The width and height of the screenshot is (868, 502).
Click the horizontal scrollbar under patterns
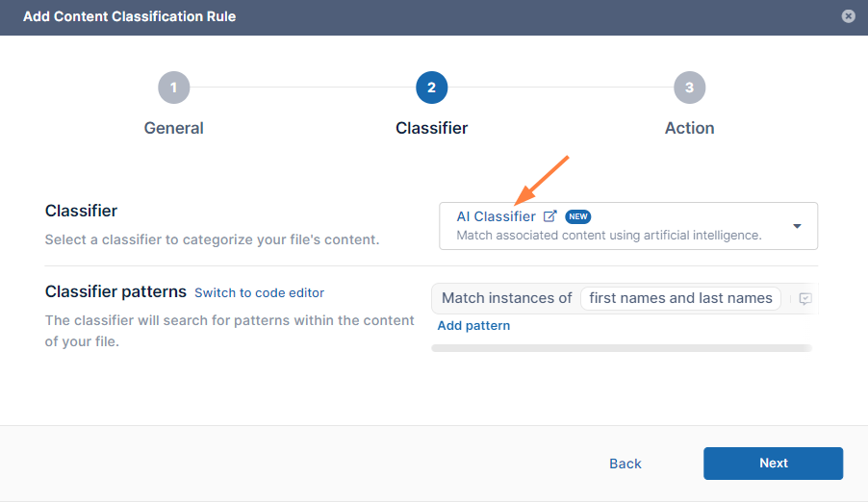coord(621,348)
